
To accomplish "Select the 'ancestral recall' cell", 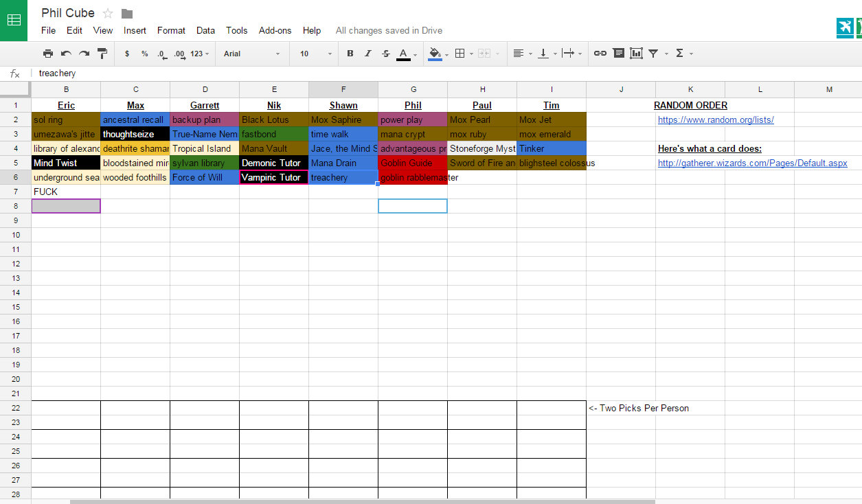I will [135, 119].
